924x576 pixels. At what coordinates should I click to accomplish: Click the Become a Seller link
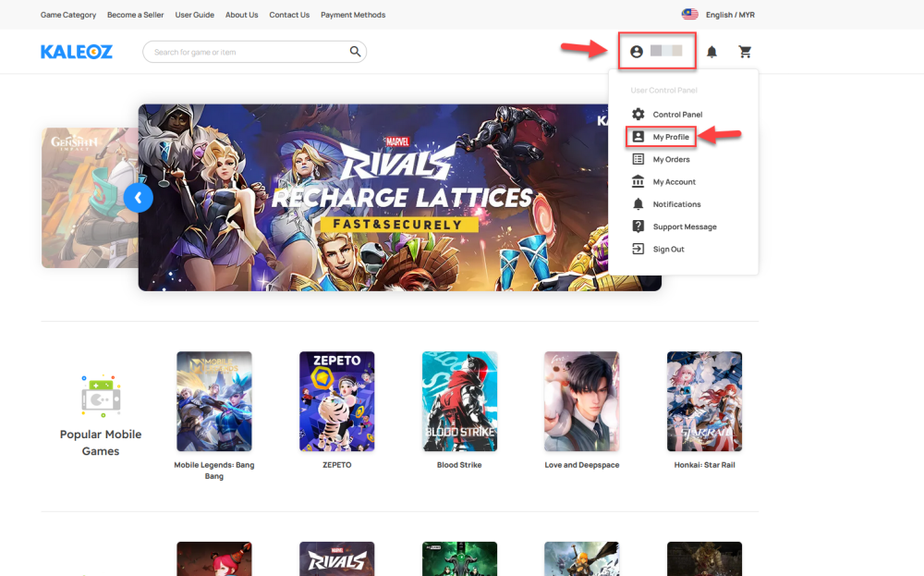tap(135, 15)
